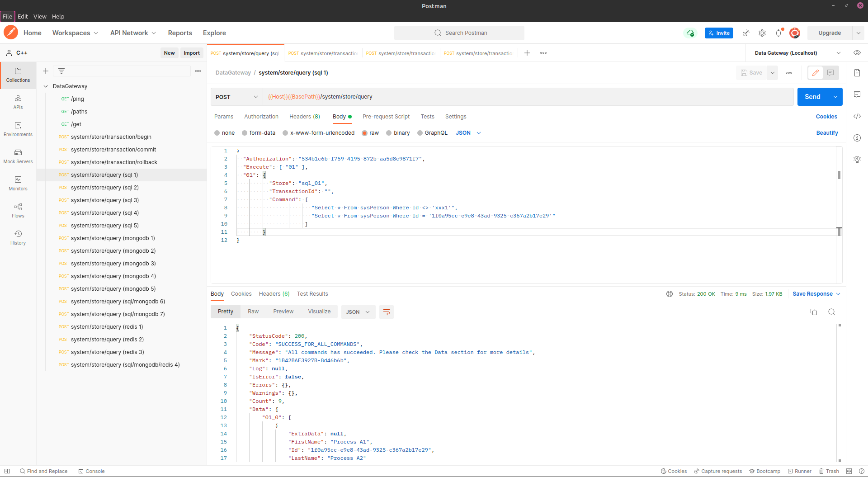Click the network globe icon near Status
The width and height of the screenshot is (868, 477).
point(670,294)
